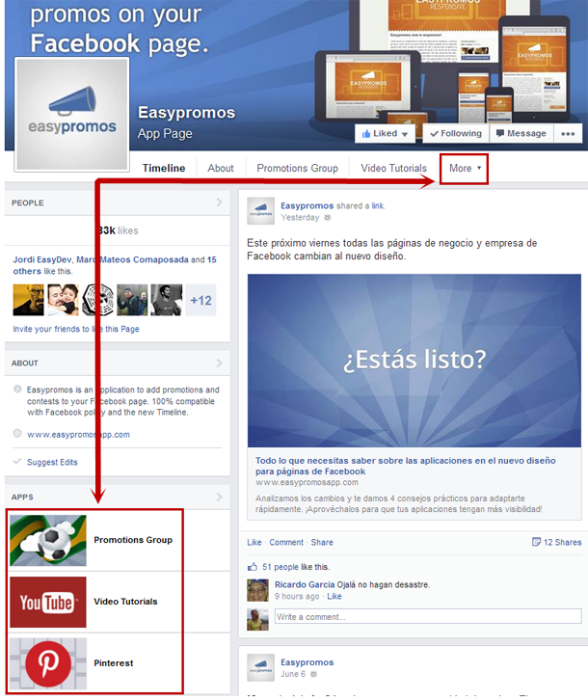Open the www.easypromosapp.com website link
This screenshot has width=588, height=700.
point(78,435)
